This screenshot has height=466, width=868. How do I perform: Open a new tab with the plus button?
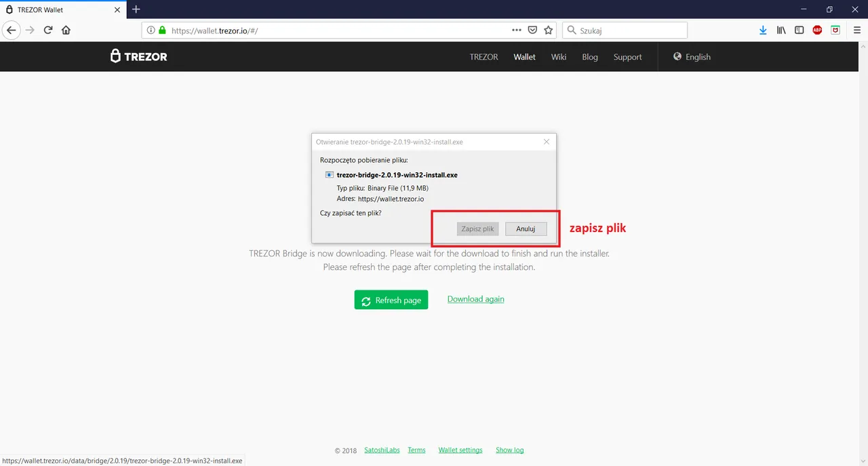pos(136,9)
